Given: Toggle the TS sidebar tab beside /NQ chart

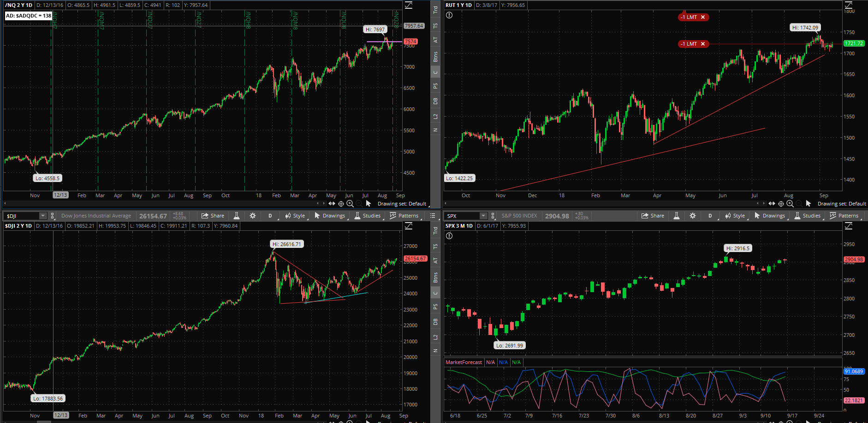Looking at the screenshot, I should pyautogui.click(x=435, y=26).
